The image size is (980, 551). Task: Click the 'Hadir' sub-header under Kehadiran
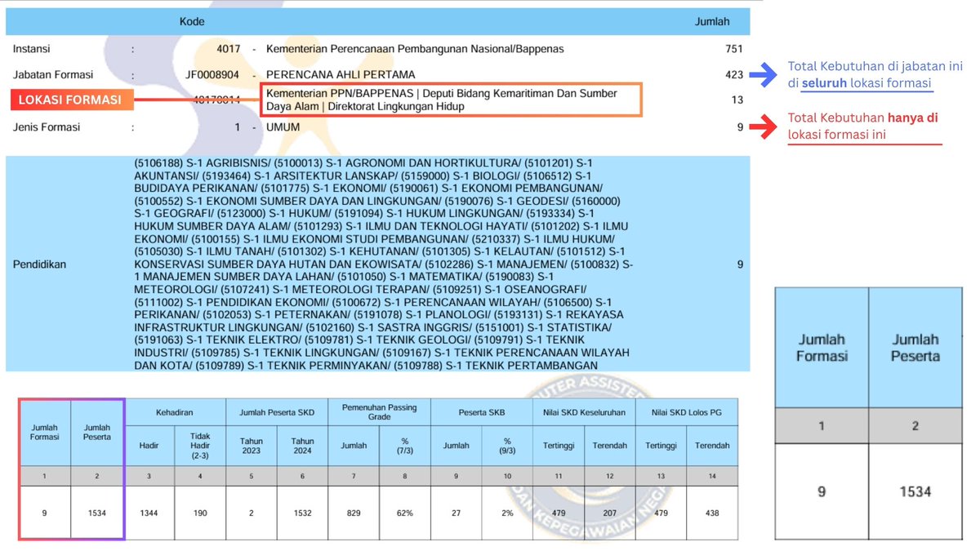[150, 446]
